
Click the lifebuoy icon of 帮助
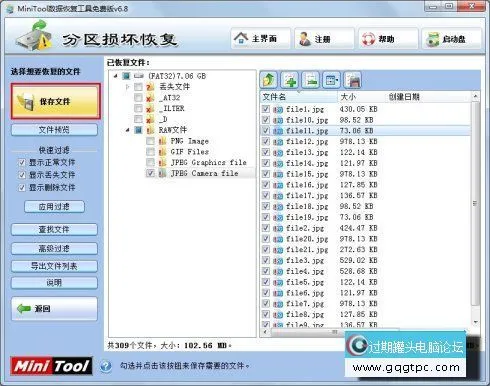click(x=368, y=39)
